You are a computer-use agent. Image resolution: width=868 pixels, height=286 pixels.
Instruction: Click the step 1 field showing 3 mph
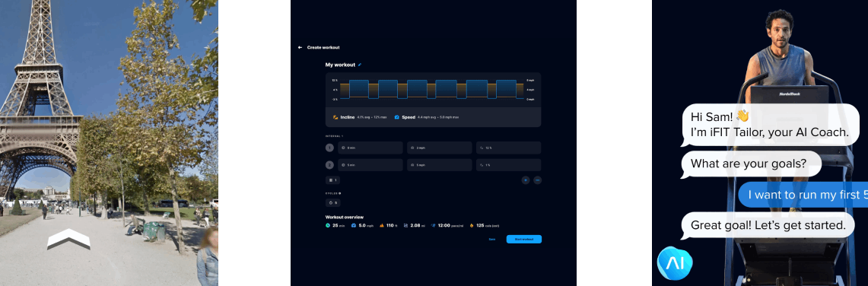click(440, 148)
